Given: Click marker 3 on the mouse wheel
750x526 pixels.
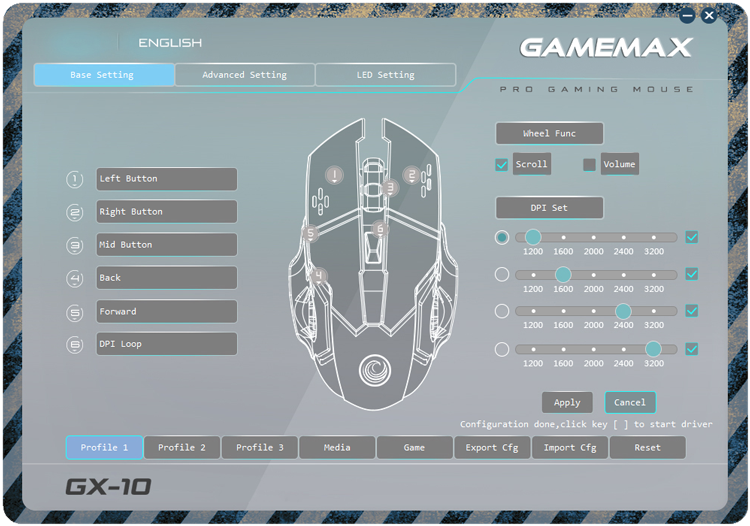Looking at the screenshot, I should coord(390,187).
